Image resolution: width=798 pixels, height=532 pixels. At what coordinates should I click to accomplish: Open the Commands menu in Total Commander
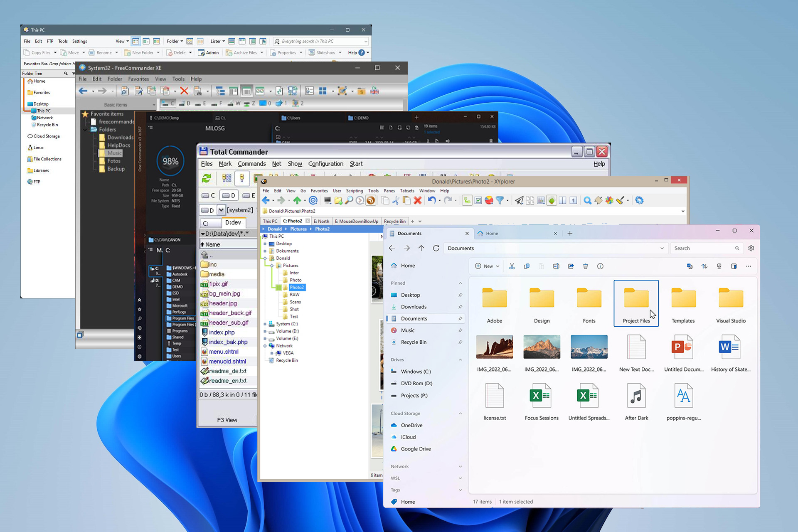(x=251, y=164)
